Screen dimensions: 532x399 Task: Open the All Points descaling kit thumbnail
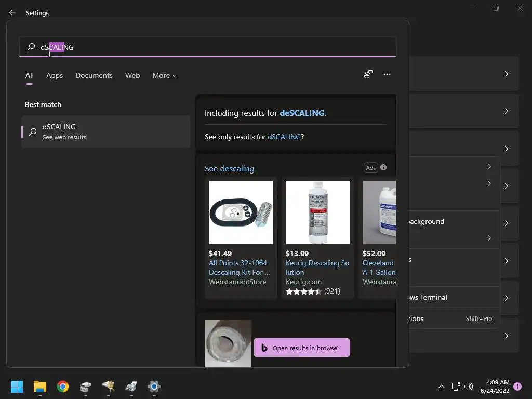[241, 212]
